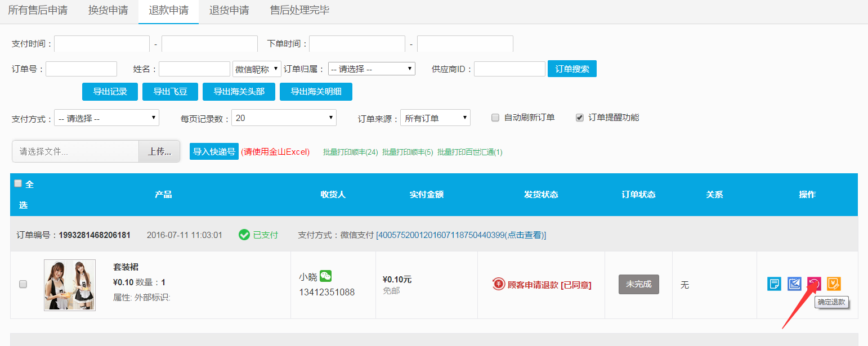Click the red refund request status icon

point(498,284)
